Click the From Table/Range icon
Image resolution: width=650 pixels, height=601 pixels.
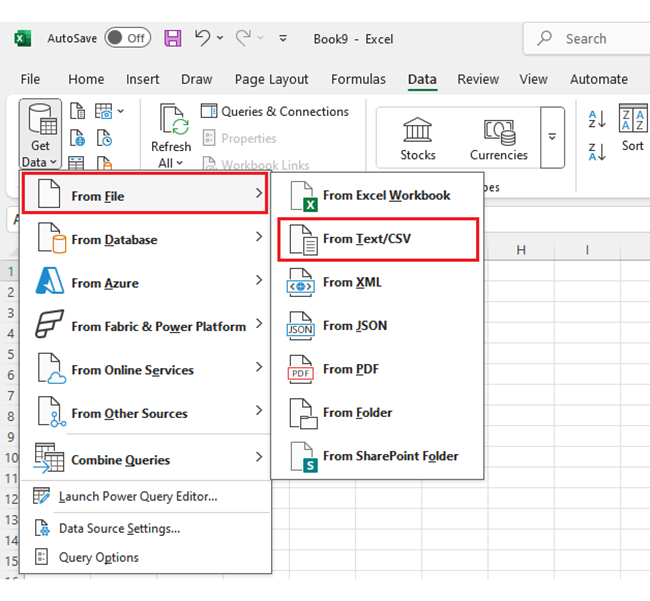point(76,163)
